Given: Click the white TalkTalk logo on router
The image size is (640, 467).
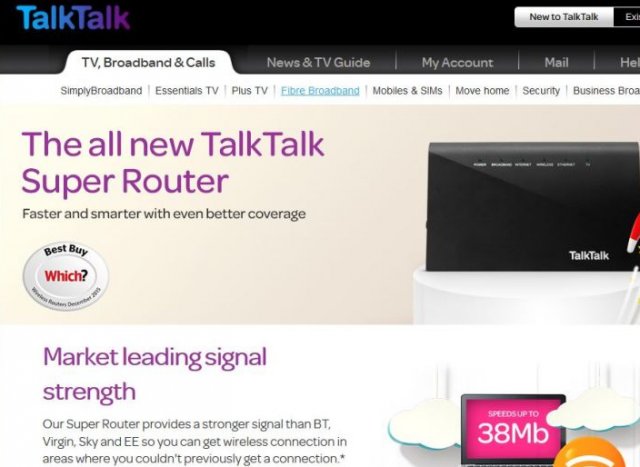Looking at the screenshot, I should coord(589,256).
